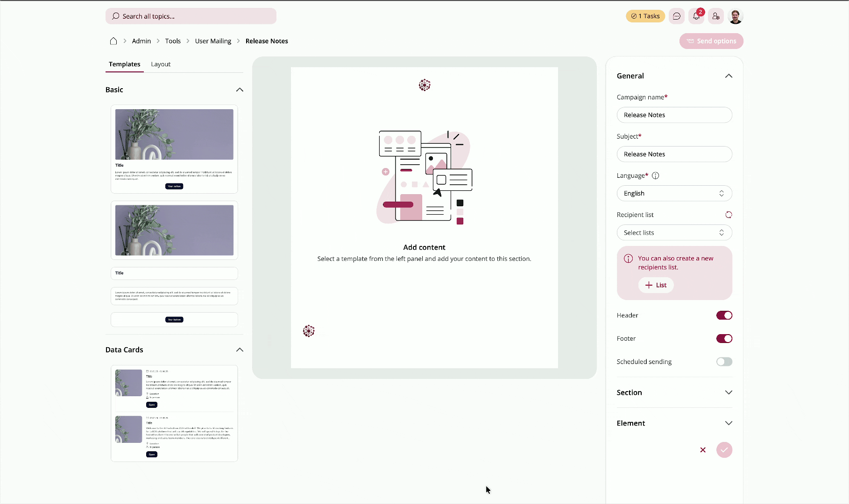Open the Select lists dropdown

pyautogui.click(x=674, y=233)
